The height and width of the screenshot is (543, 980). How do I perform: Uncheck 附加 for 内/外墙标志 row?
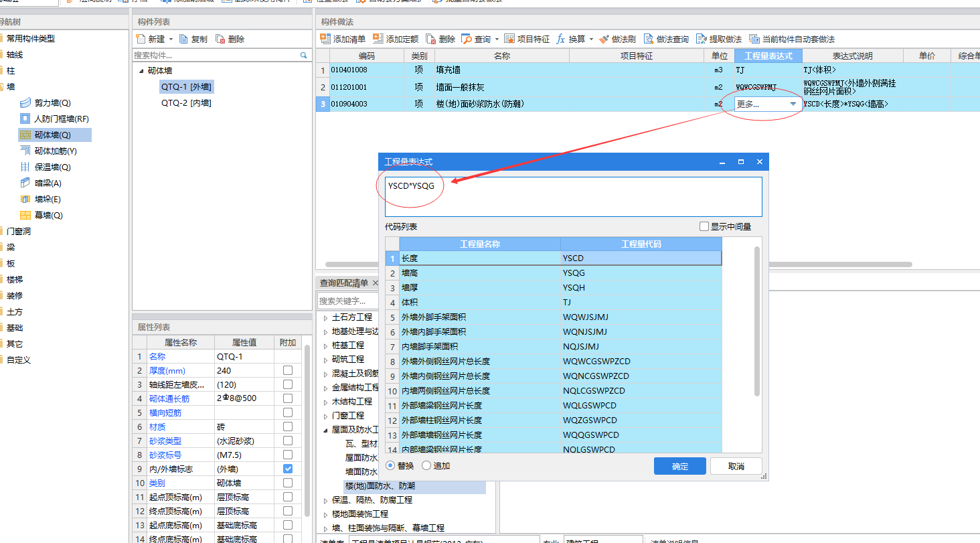coord(288,469)
